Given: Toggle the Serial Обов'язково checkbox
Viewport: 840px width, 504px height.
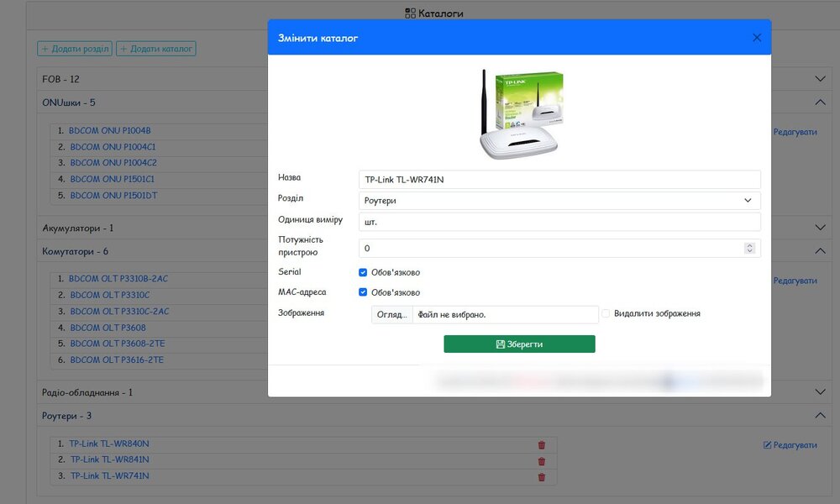Looking at the screenshot, I should coord(363,272).
